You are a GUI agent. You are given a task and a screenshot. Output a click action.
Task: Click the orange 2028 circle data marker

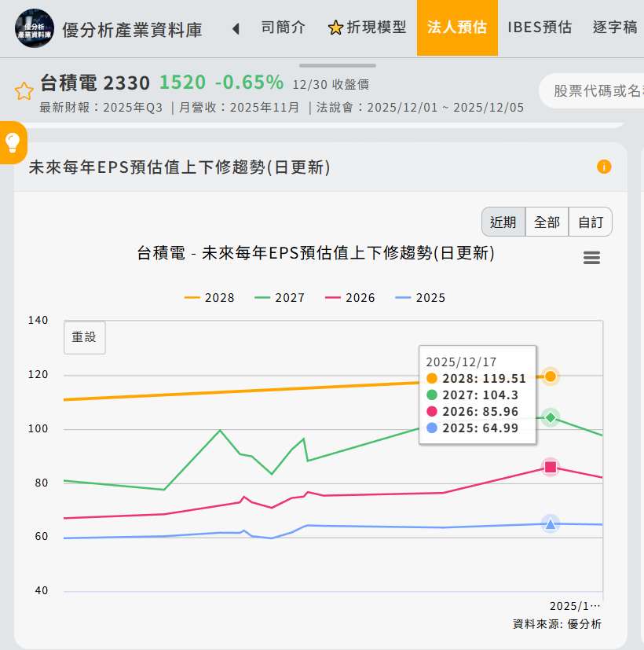(x=551, y=376)
